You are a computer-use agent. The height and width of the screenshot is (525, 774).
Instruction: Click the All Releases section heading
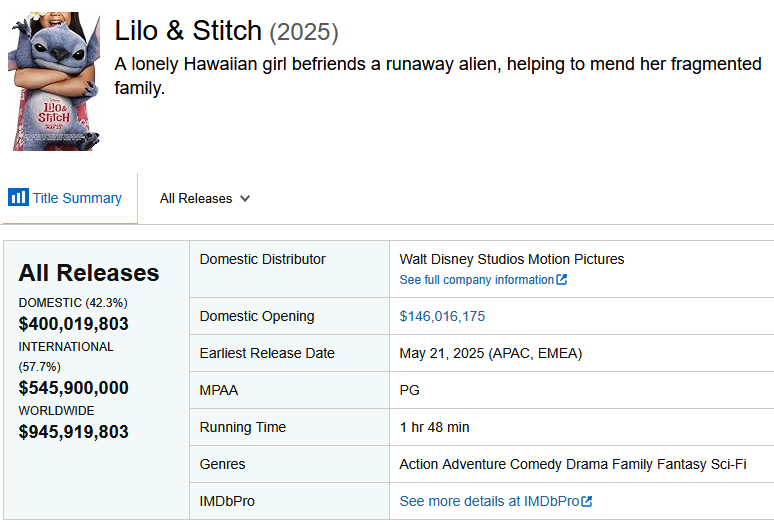89,273
